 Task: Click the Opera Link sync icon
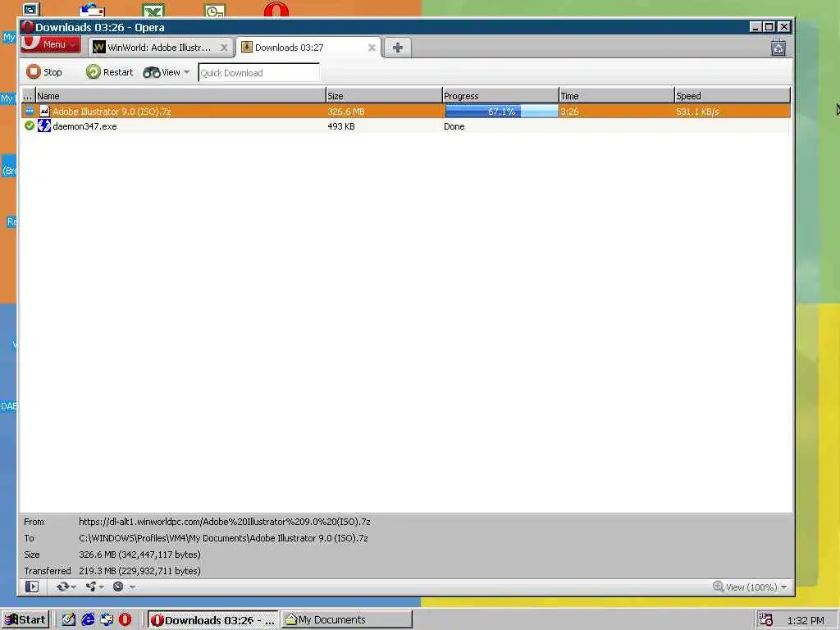coord(62,587)
